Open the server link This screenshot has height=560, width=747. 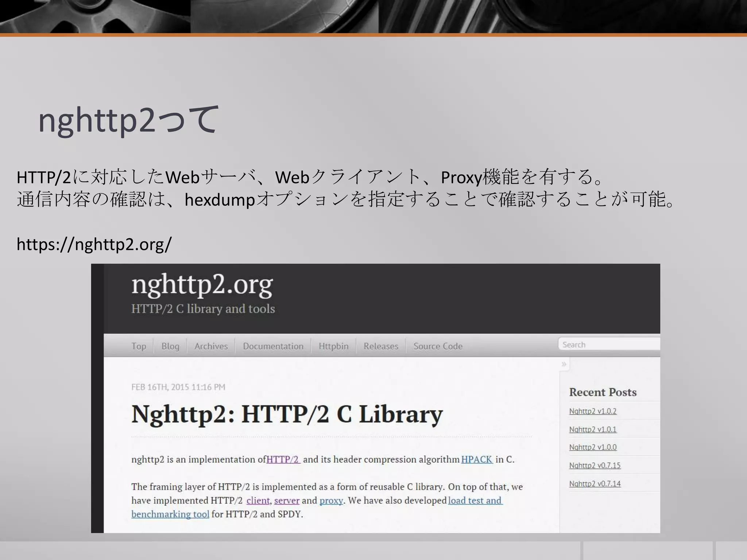tap(287, 501)
